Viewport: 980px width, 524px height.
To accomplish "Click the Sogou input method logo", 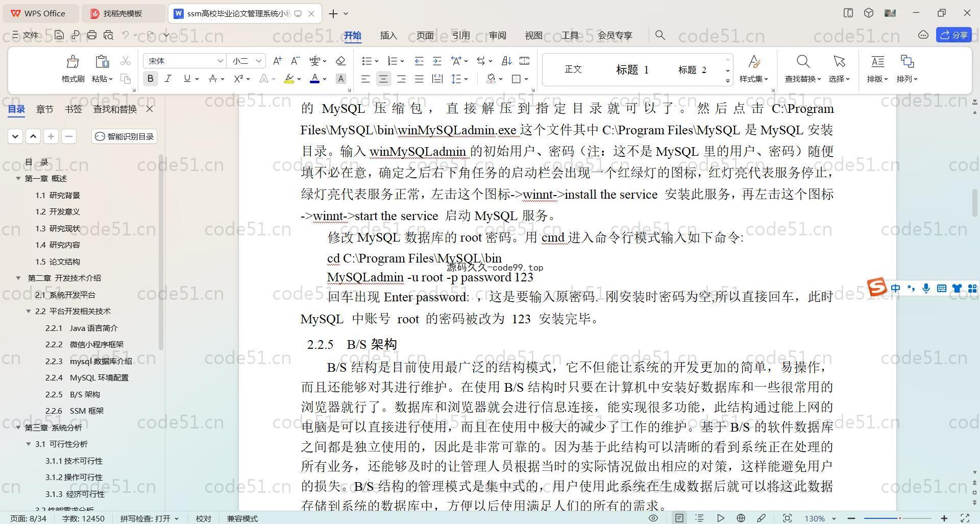I will point(877,287).
